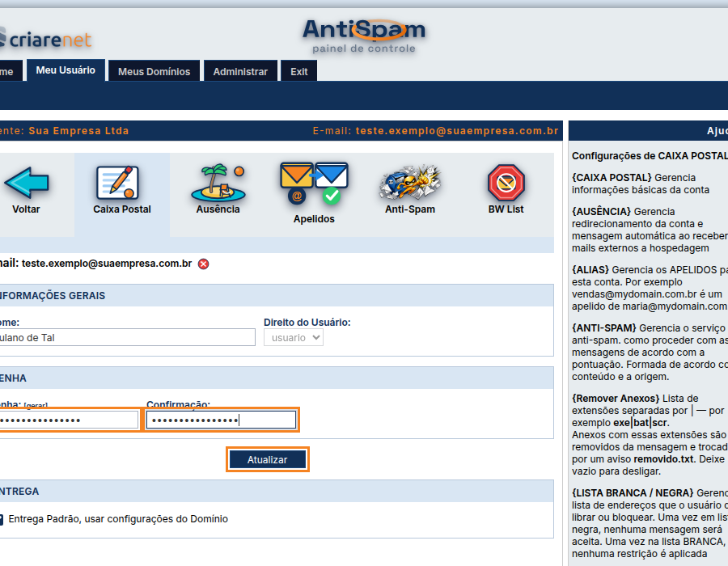Click the Sua Empresa Ltda client name
Image resolution: width=728 pixels, height=566 pixels.
click(78, 131)
